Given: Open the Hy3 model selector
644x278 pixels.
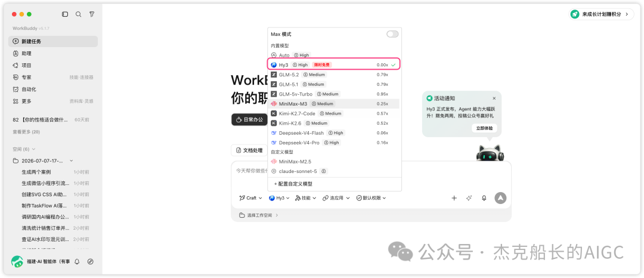Looking at the screenshot, I should (x=279, y=198).
